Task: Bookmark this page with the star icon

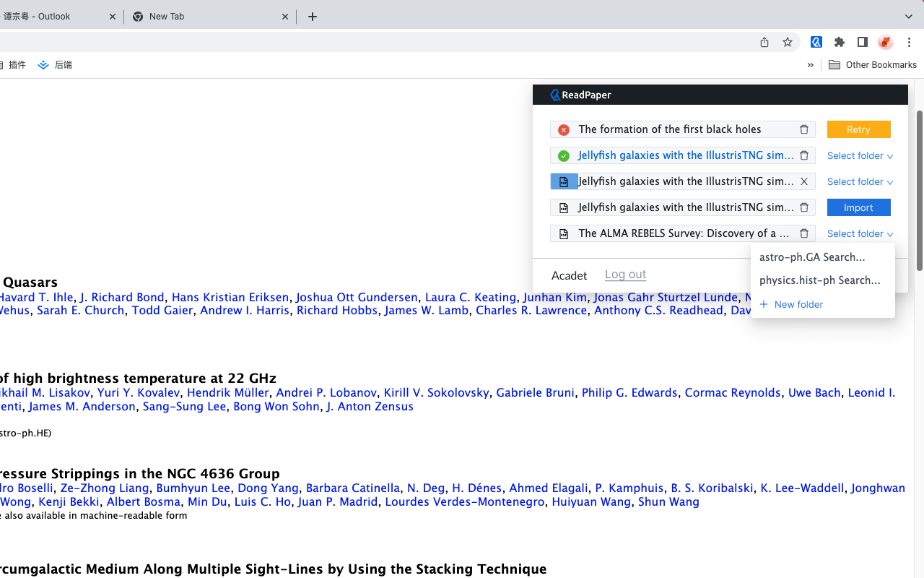Action: click(x=788, y=42)
